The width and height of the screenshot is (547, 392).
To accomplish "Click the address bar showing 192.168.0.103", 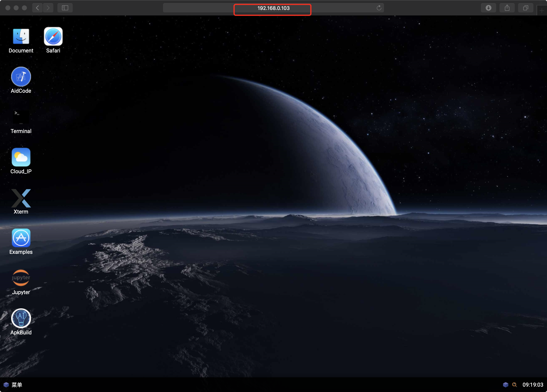I will pos(273,8).
